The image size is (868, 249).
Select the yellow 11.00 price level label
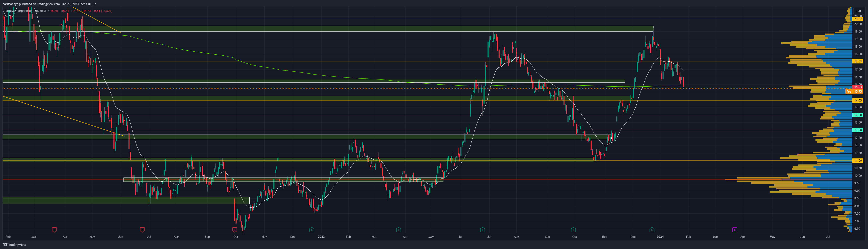tap(858, 161)
